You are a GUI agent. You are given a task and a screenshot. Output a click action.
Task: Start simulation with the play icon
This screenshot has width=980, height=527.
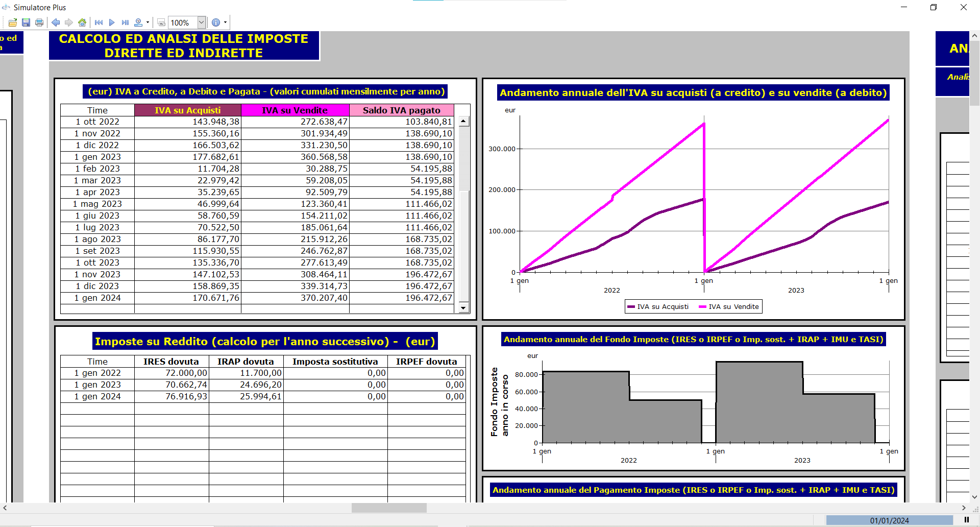112,22
